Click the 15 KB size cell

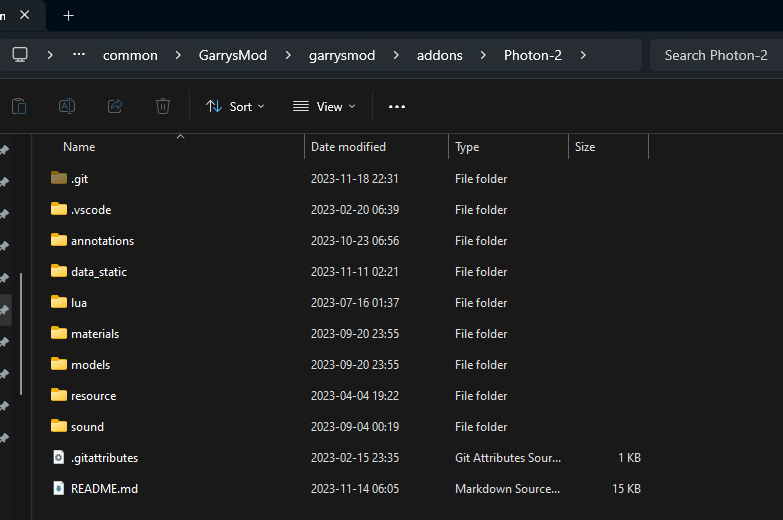(626, 489)
